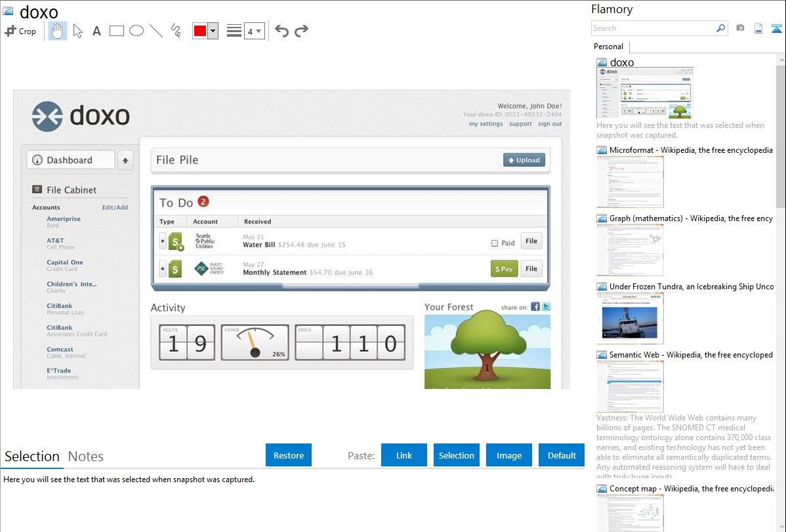Pick the freehand scribble tool
Viewport: 786px width, 532px height.
coord(176,31)
